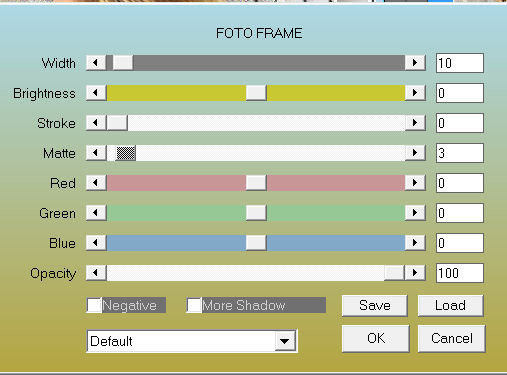The image size is (507, 375).
Task: Click the Save preset button
Action: 375,305
